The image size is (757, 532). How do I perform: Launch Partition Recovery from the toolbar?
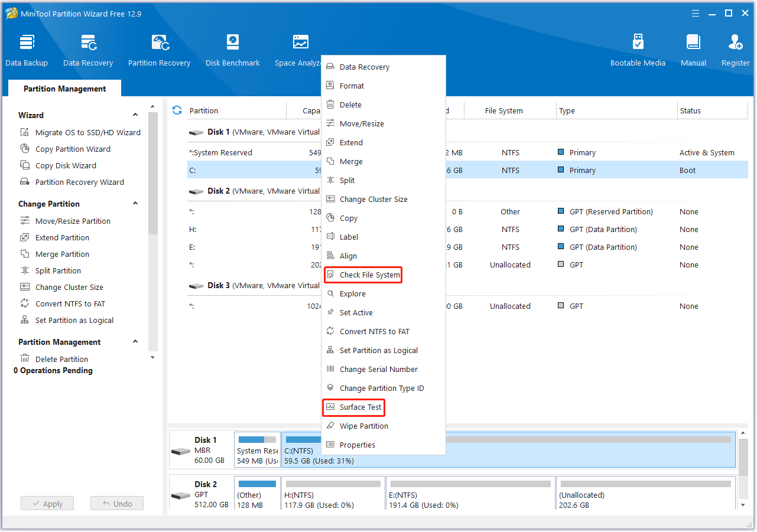tap(159, 50)
